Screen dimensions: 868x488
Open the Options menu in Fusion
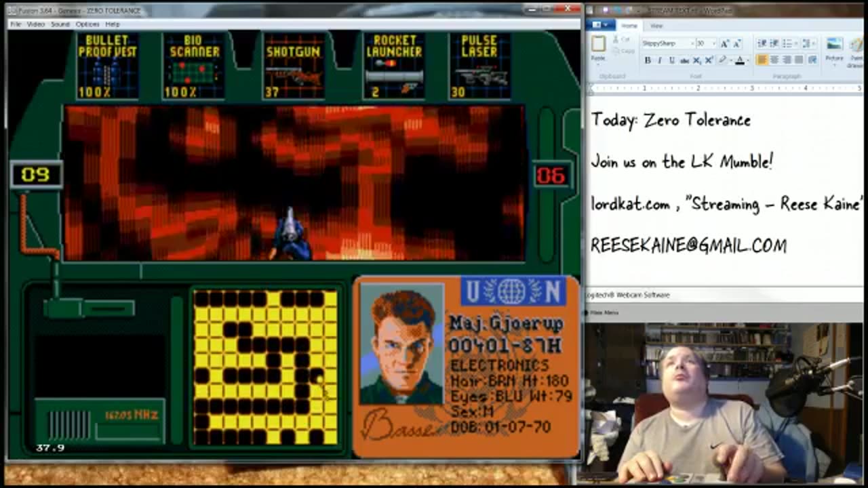click(x=87, y=24)
